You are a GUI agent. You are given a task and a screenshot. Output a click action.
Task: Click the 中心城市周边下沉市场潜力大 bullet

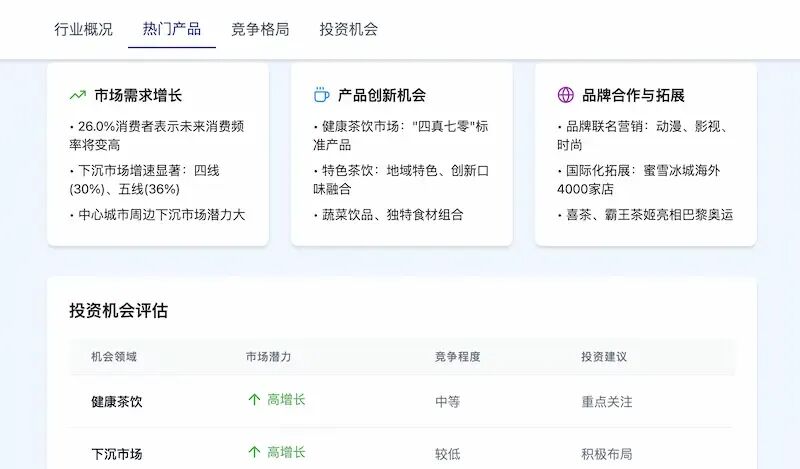tap(157, 215)
